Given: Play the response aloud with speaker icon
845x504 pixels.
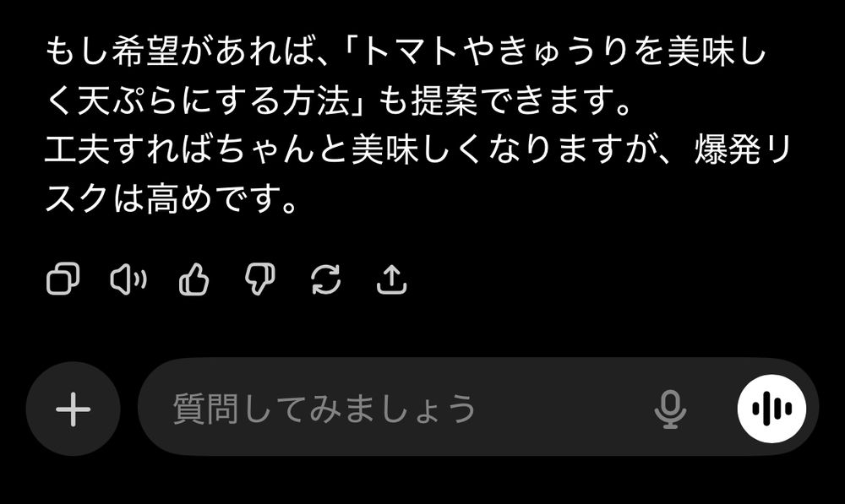Looking at the screenshot, I should [x=128, y=279].
